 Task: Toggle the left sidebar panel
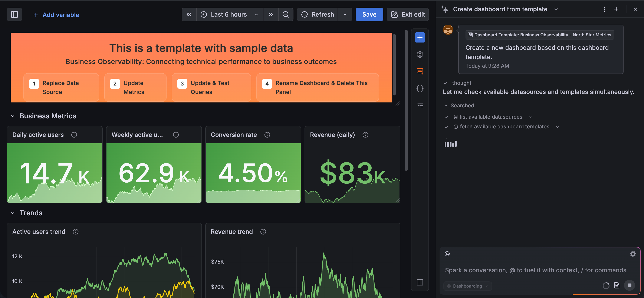pos(14,14)
